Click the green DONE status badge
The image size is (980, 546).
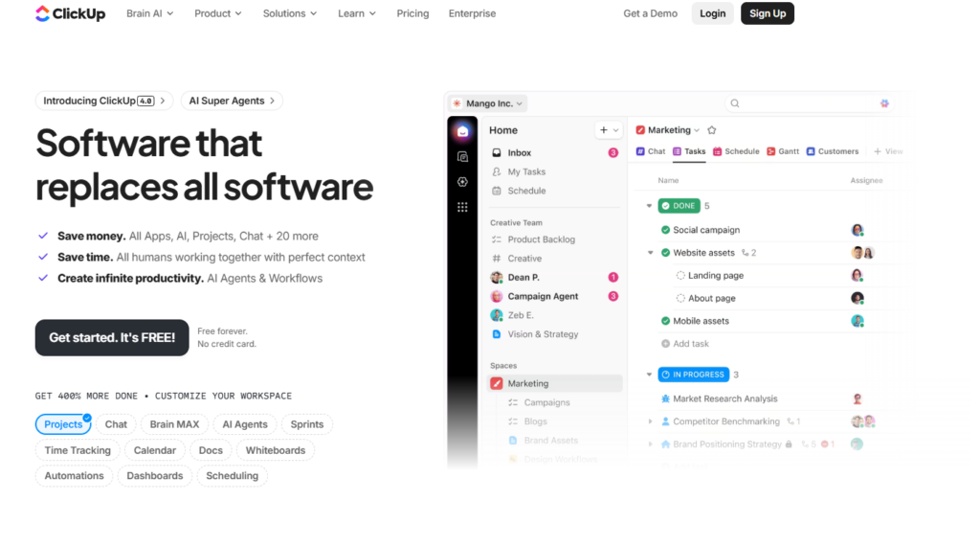pos(679,206)
